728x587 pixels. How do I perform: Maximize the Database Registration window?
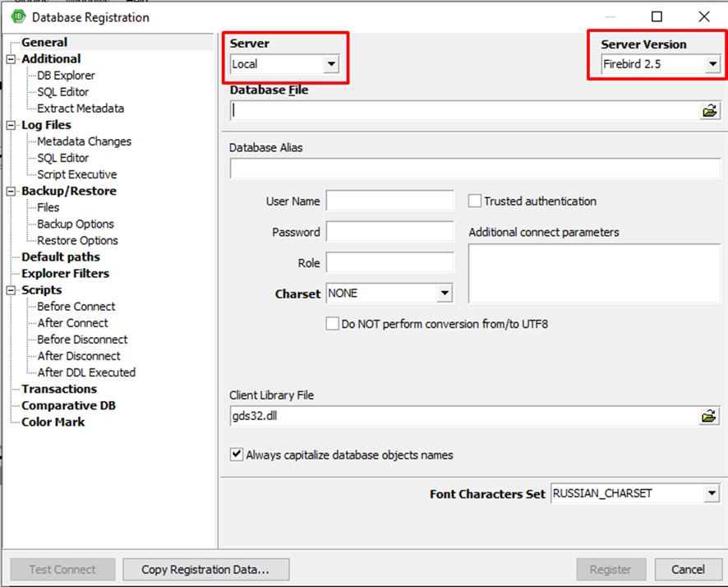(657, 16)
